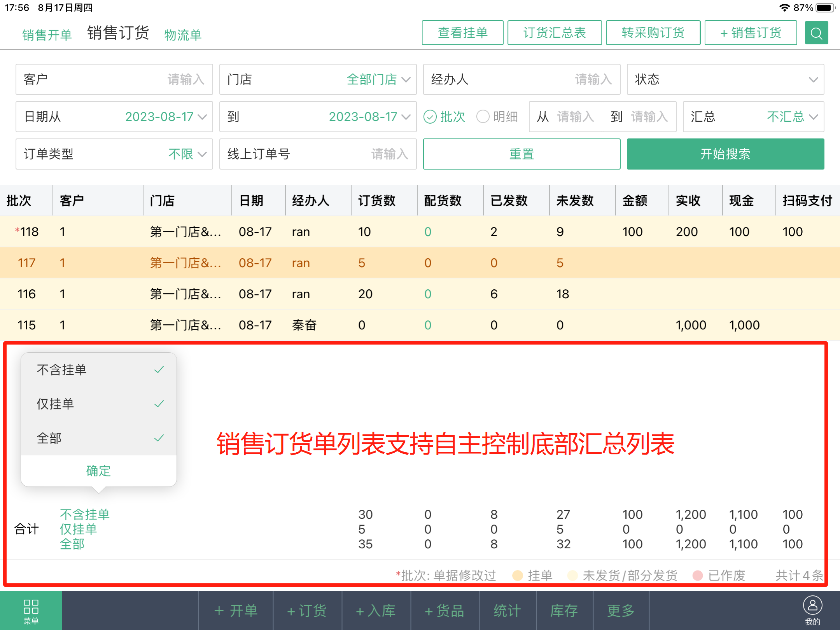Check the Wi-Fi status icon

pos(784,7)
